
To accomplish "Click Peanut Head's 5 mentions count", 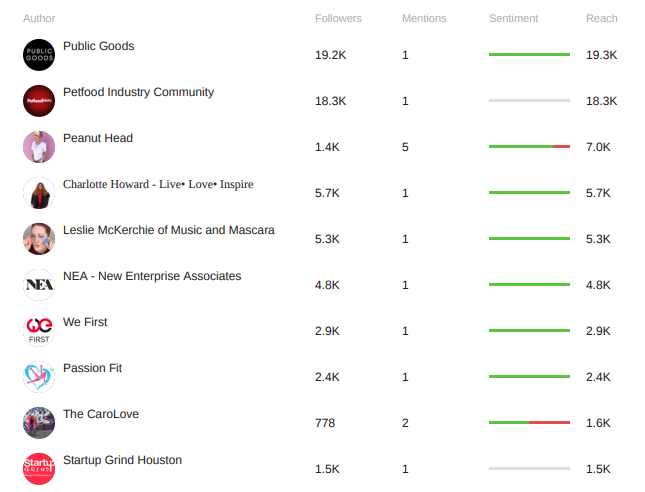I will (405, 147).
